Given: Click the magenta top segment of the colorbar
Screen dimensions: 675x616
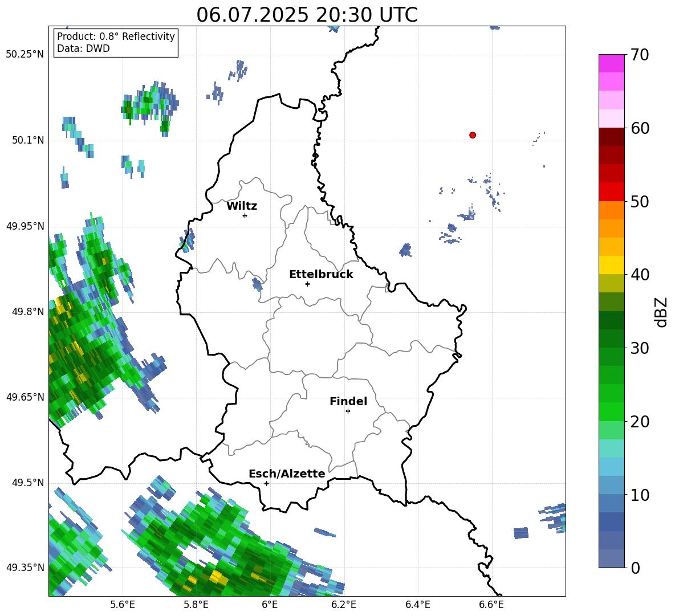Looking at the screenshot, I should [x=611, y=63].
